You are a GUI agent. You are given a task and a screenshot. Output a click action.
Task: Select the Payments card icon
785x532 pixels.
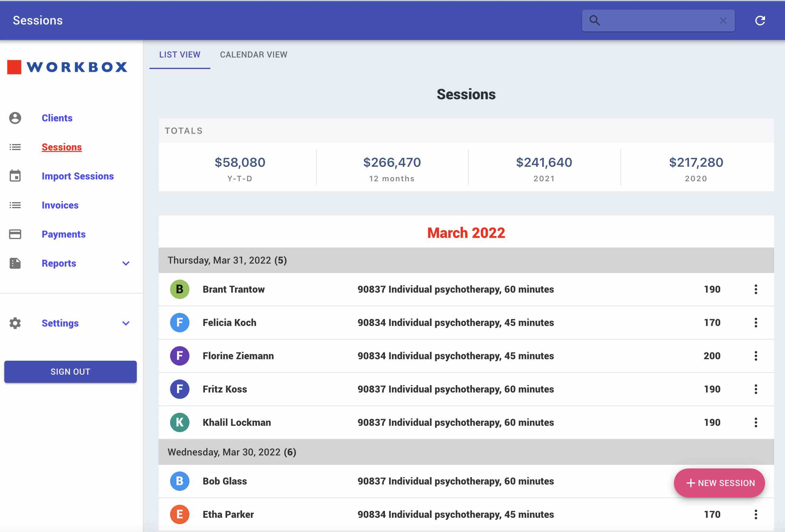[15, 234]
